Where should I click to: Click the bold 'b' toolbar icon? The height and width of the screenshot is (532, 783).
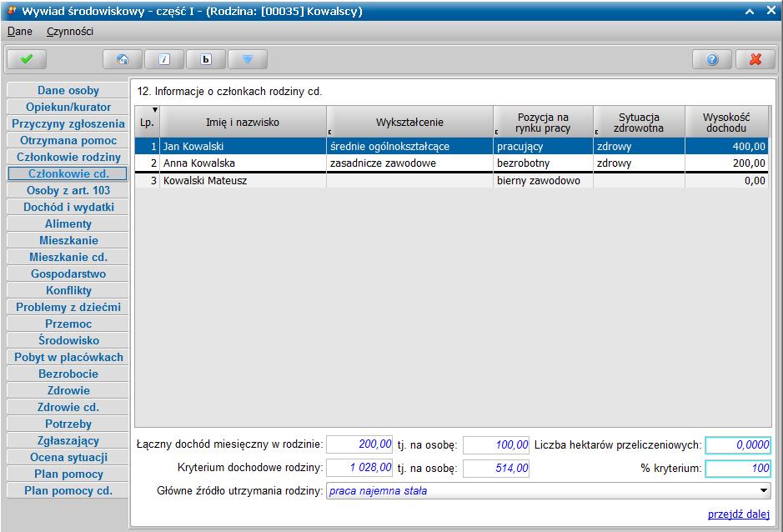206,59
